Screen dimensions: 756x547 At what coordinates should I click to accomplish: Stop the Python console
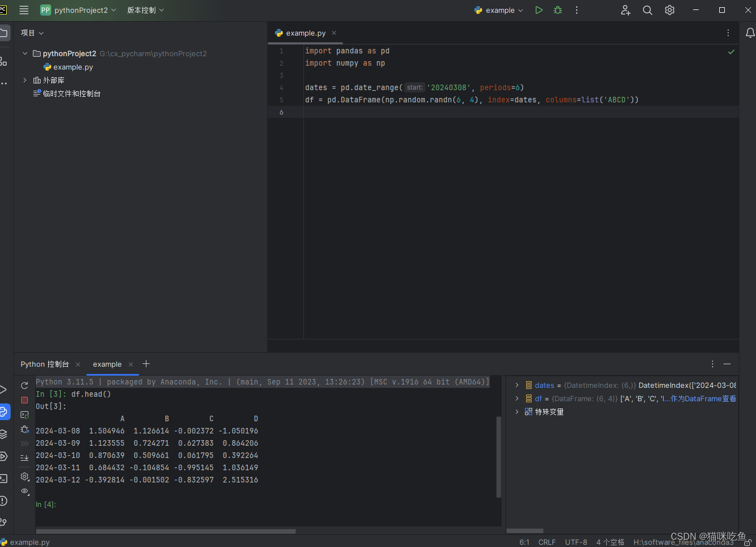pos(24,400)
